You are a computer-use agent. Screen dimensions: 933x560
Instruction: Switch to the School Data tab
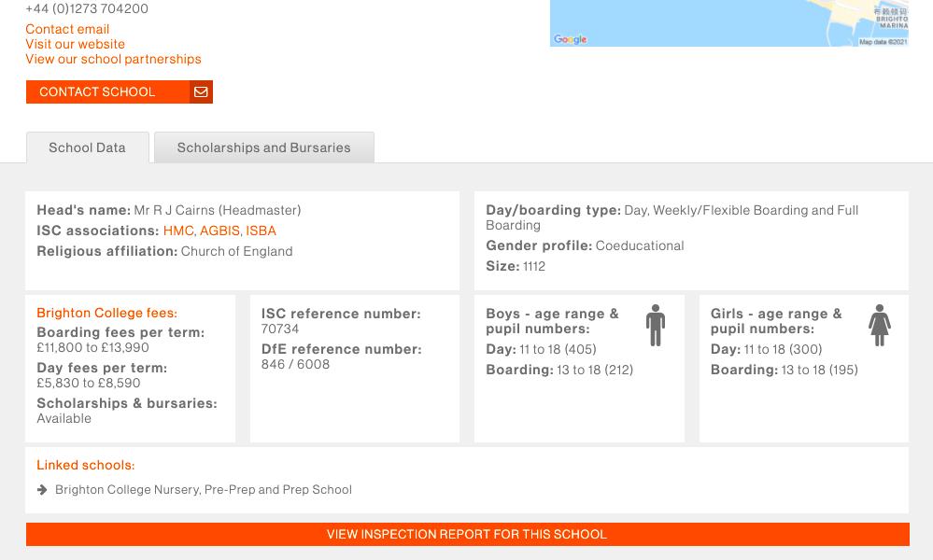tap(88, 147)
